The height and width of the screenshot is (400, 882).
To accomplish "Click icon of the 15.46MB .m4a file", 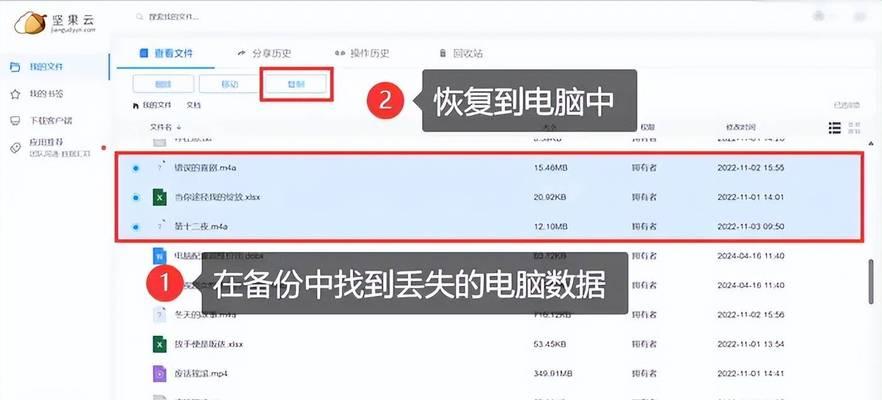I will tap(160, 168).
